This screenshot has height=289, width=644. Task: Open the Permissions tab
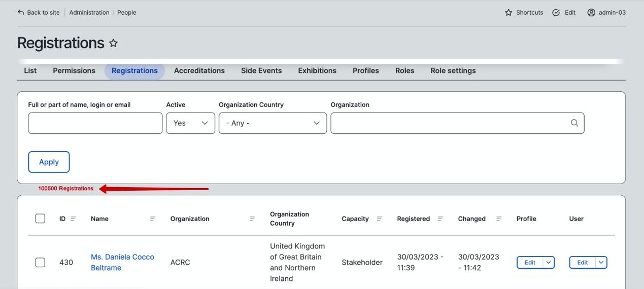tap(74, 70)
